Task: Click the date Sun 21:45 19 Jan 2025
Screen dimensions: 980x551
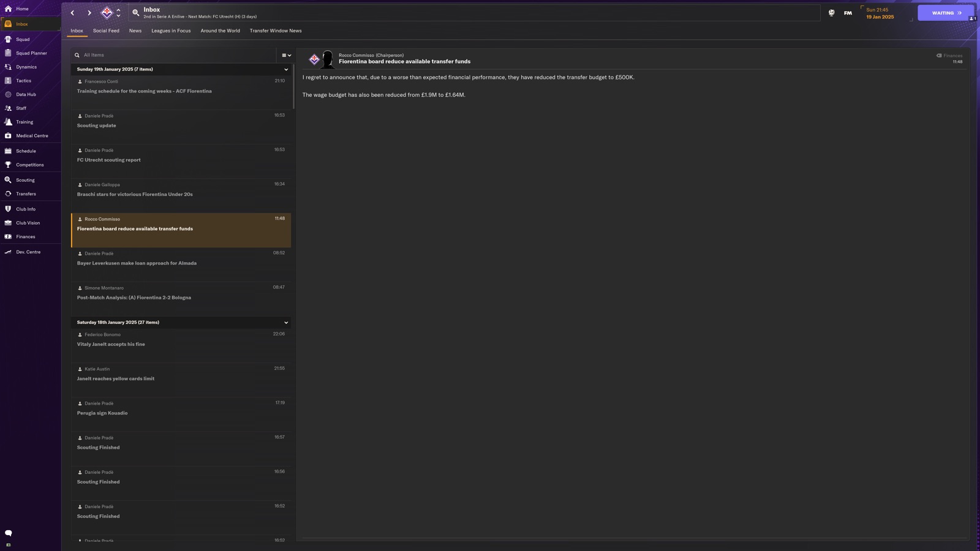Action: coord(880,13)
